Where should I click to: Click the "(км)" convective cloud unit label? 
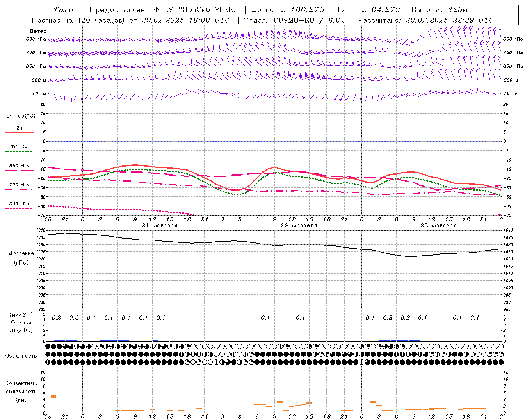tap(21, 399)
